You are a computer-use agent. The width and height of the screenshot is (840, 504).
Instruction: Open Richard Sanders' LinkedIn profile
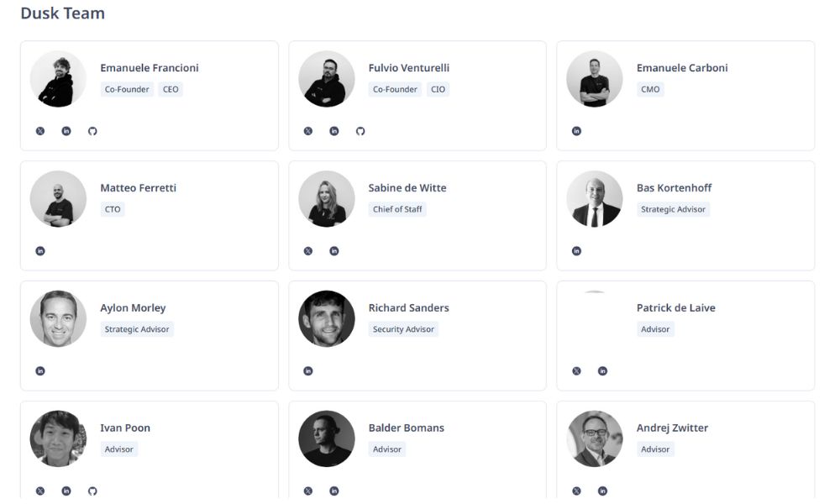click(x=307, y=370)
